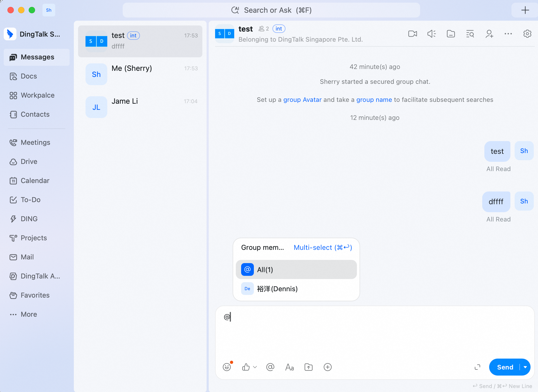Image resolution: width=538 pixels, height=392 pixels.
Task: Go to Workpalce in sidebar
Action: (x=37, y=95)
